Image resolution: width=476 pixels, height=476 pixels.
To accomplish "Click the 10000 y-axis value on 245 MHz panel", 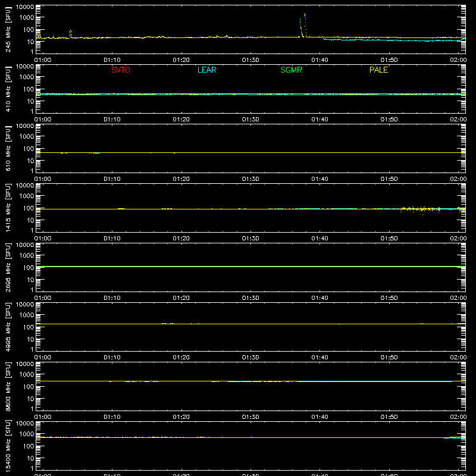I will pos(25,7).
